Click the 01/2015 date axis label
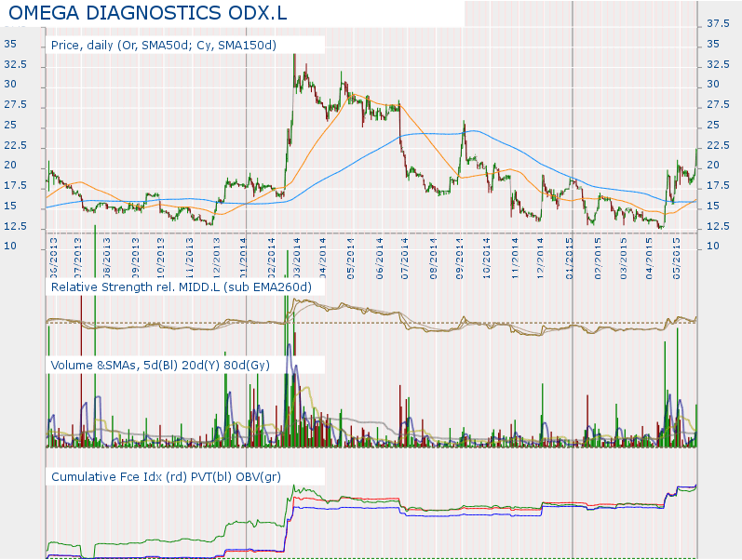Image resolution: width=742 pixels, height=560 pixels. point(569,259)
